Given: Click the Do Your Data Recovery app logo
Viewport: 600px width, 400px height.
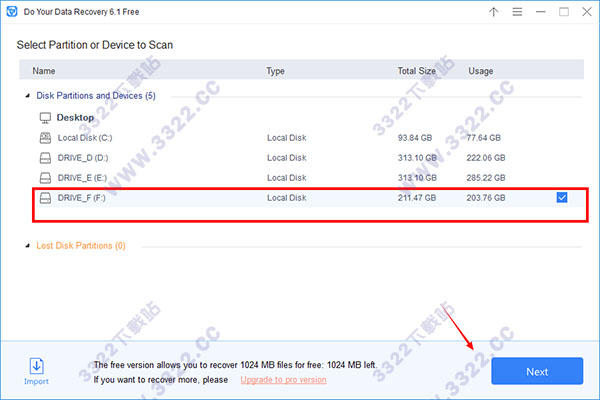Looking at the screenshot, I should click(12, 11).
